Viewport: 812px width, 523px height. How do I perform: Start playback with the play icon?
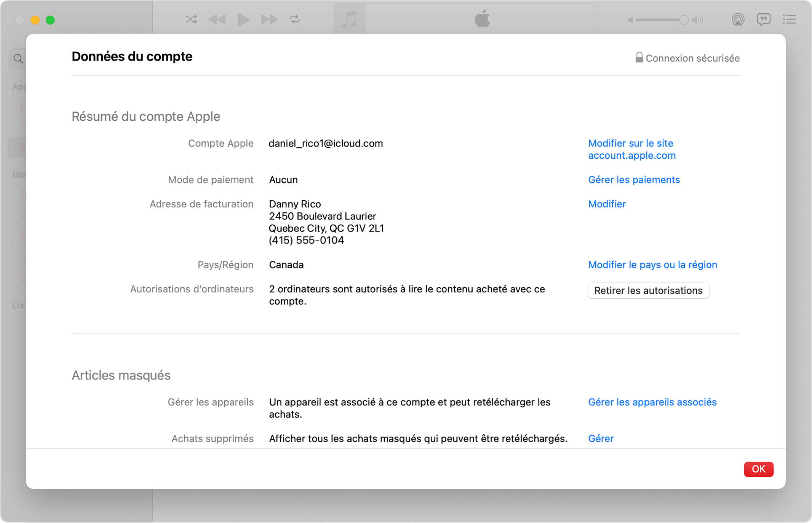pos(243,19)
